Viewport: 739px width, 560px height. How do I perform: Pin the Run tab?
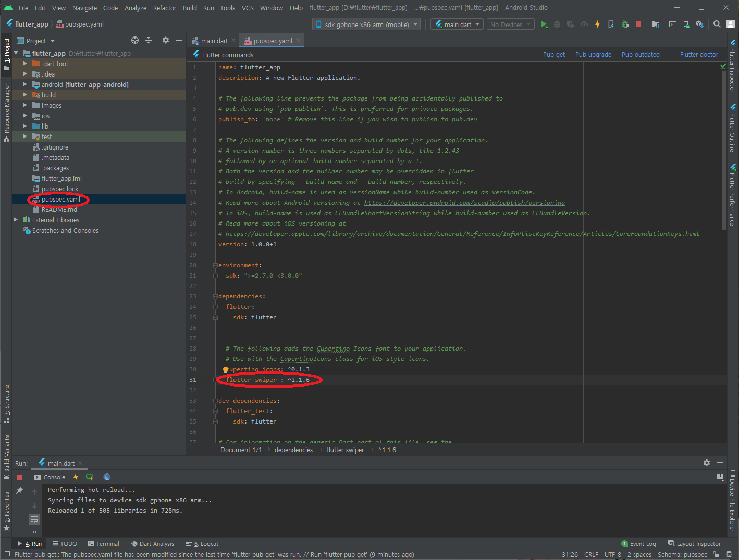click(19, 491)
